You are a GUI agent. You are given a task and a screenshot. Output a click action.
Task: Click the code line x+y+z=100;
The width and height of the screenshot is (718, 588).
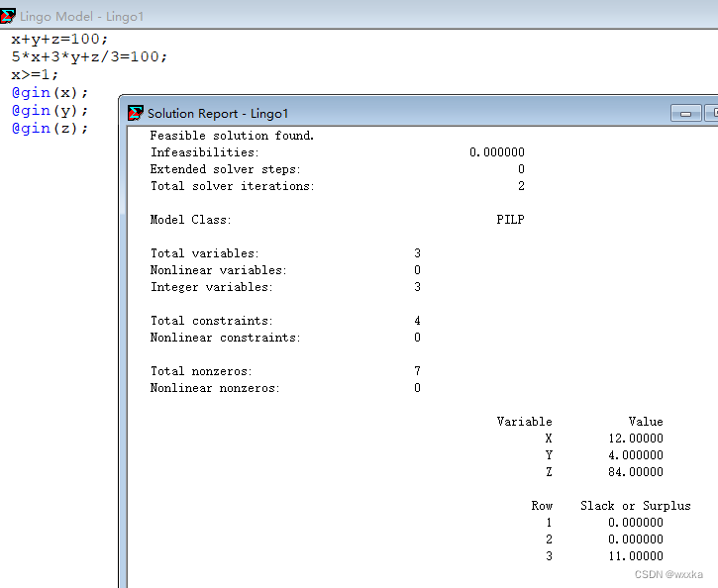(x=59, y=39)
